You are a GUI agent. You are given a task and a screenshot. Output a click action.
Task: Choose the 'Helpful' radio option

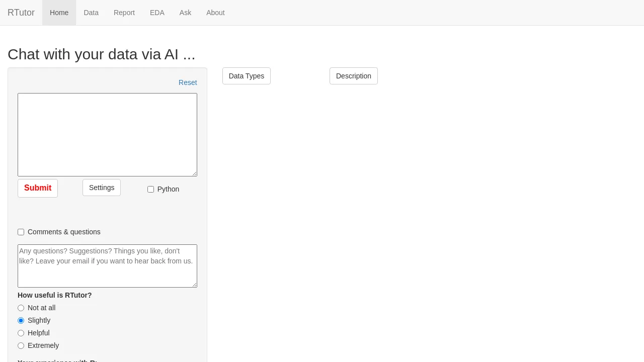pos(21,333)
